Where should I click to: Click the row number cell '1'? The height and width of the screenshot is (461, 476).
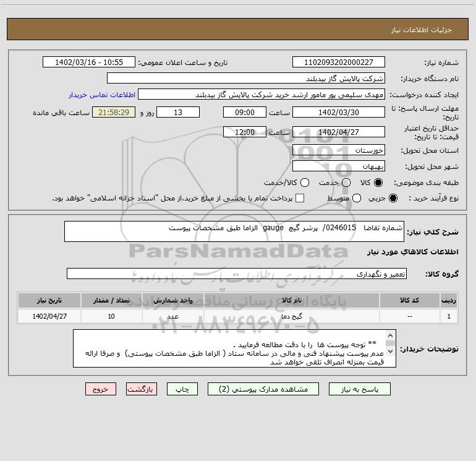[449, 316]
